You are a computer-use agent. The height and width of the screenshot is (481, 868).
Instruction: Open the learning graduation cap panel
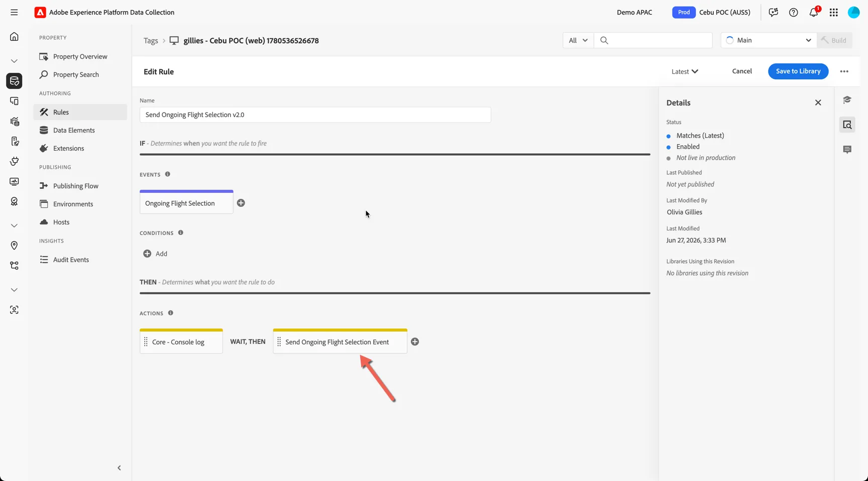click(x=847, y=100)
